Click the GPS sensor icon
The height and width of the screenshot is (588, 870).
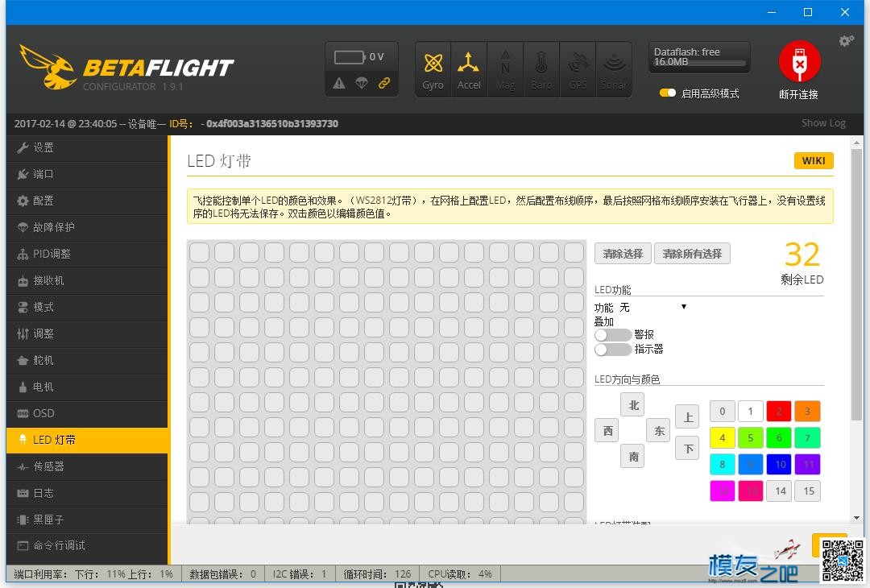578,70
